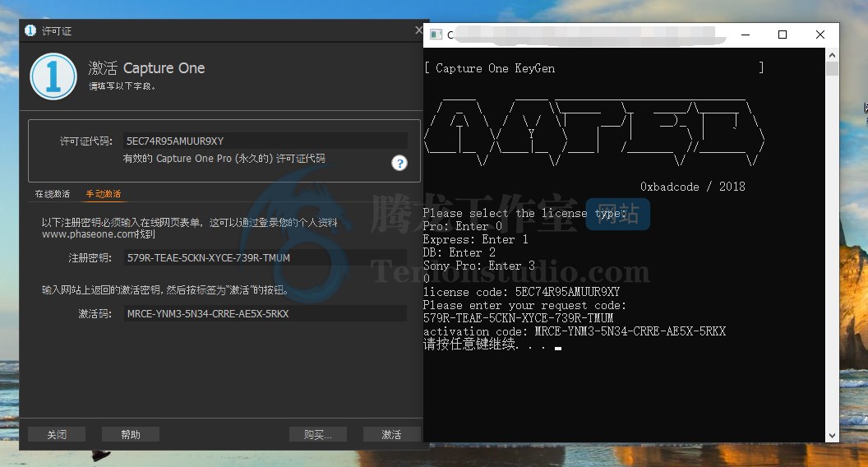
Task: Click the blue help question mark icon
Action: [399, 163]
